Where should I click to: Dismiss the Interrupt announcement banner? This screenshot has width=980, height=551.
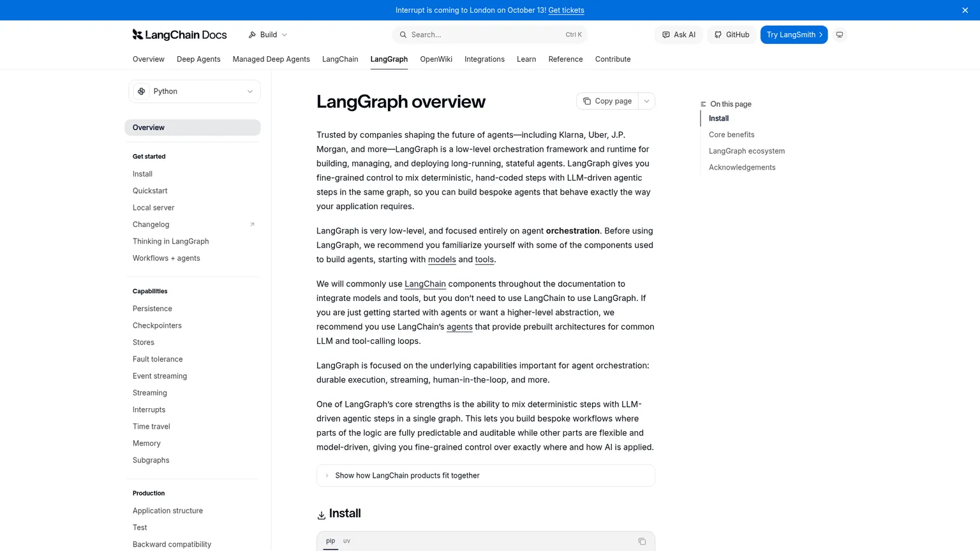[965, 10]
